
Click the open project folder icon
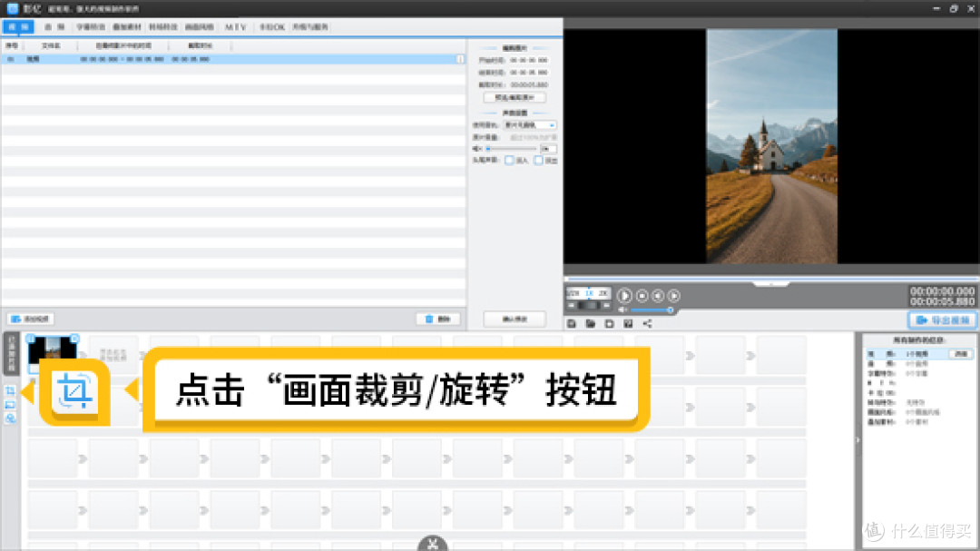click(590, 323)
